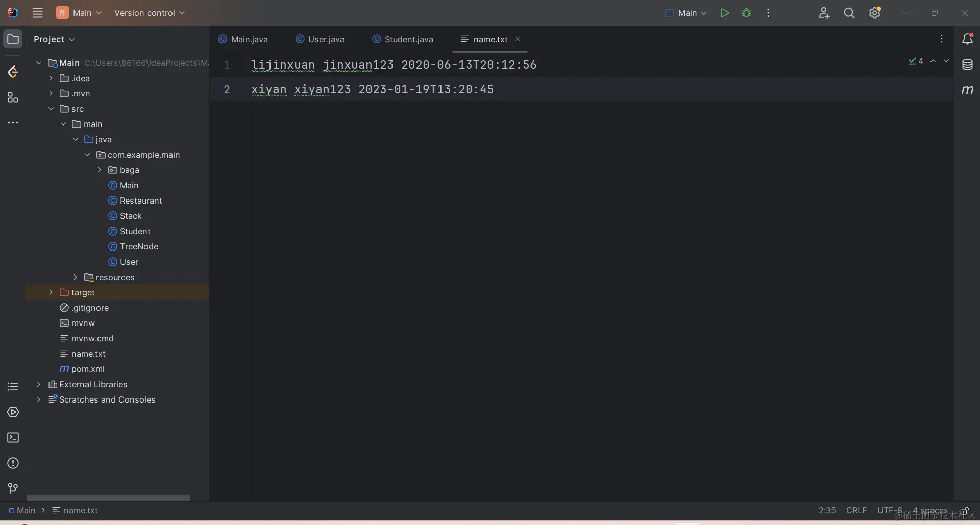This screenshot has width=980, height=525.
Task: Change UTF-8 file encoding
Action: [890, 510]
